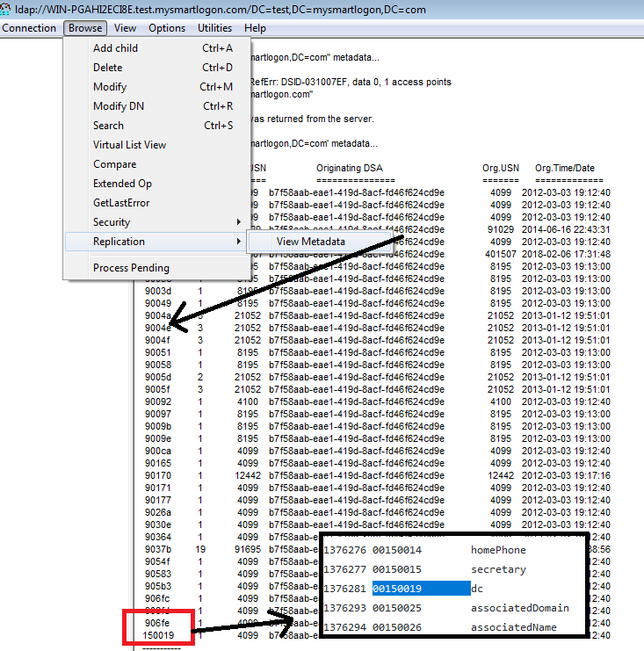644x651 pixels.
Task: Select the Modify menu entry
Action: (158, 87)
